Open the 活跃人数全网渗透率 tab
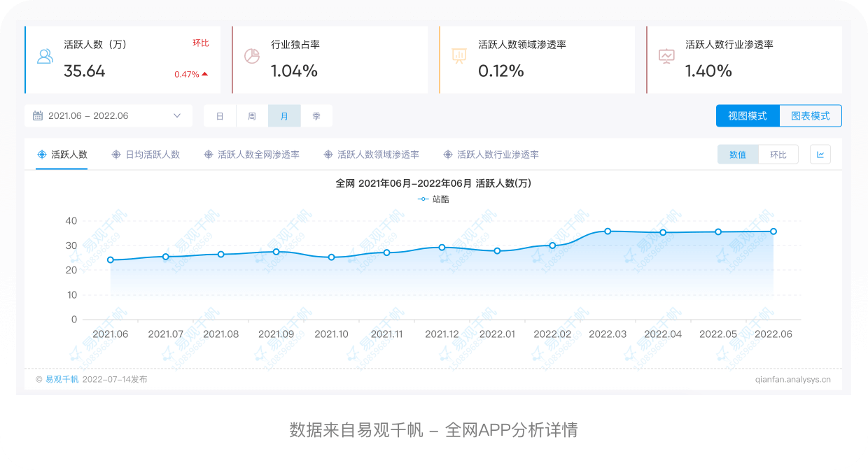Viewport: 868px width, 470px height. coord(251,155)
